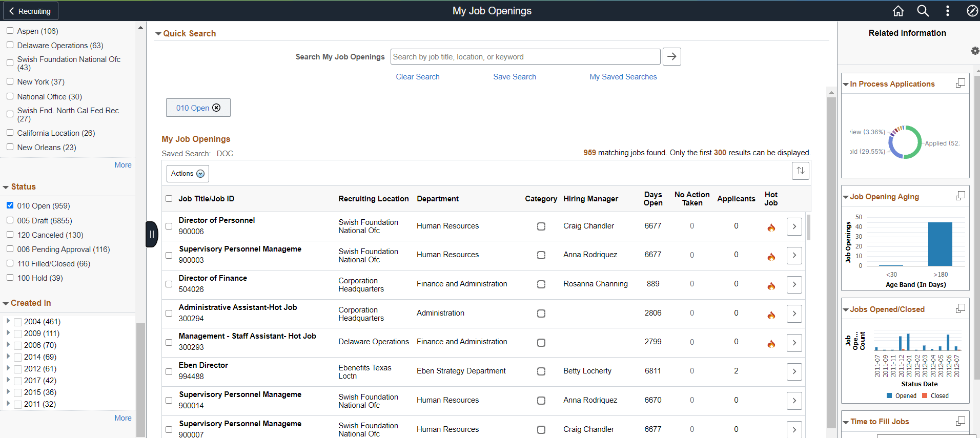The height and width of the screenshot is (438, 980).
Task: Click the Related Information settings gear
Action: [975, 51]
